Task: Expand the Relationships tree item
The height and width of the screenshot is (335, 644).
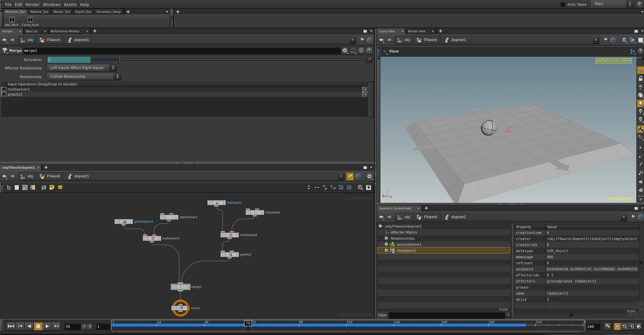Action: click(x=386, y=238)
